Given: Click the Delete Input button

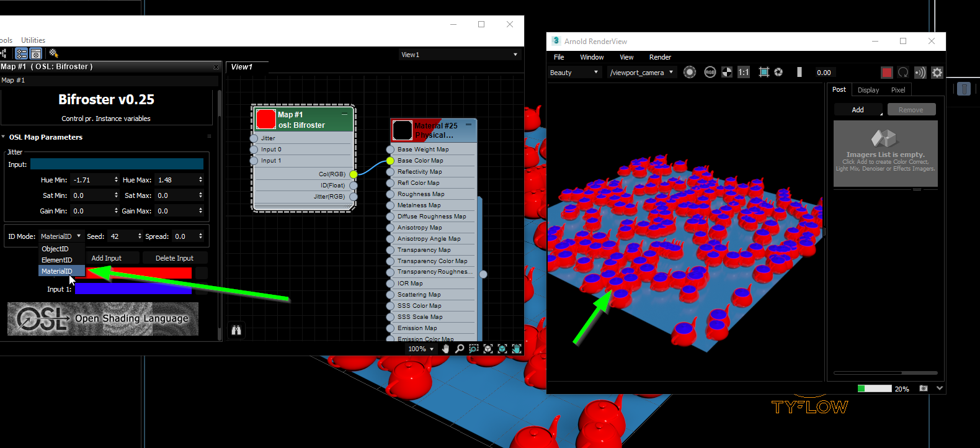Looking at the screenshot, I should pyautogui.click(x=174, y=258).
